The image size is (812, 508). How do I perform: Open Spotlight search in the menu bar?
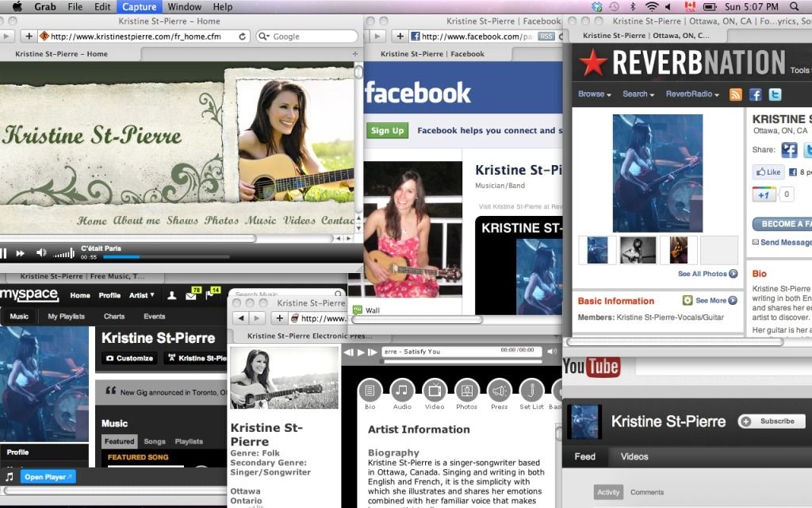(795, 6)
